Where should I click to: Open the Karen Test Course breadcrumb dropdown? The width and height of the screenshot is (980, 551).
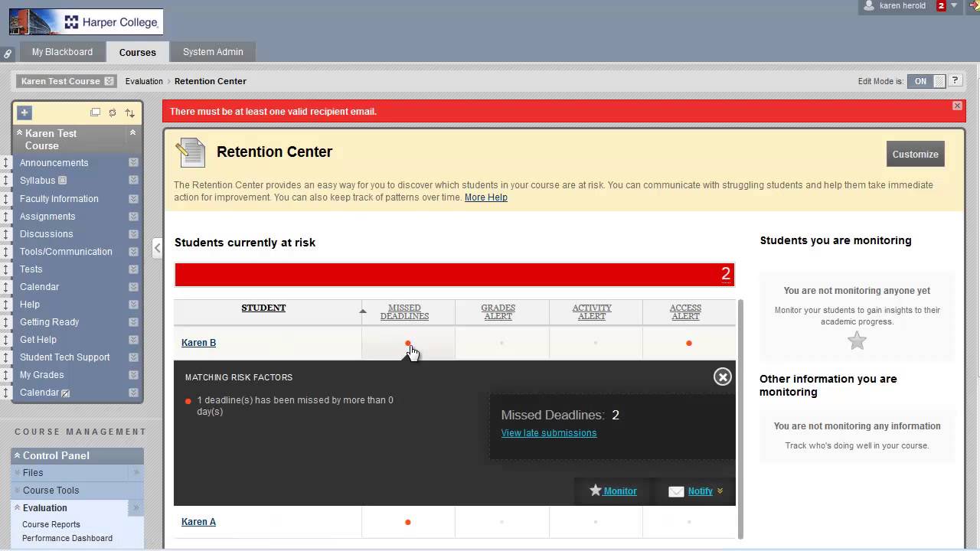click(x=109, y=81)
